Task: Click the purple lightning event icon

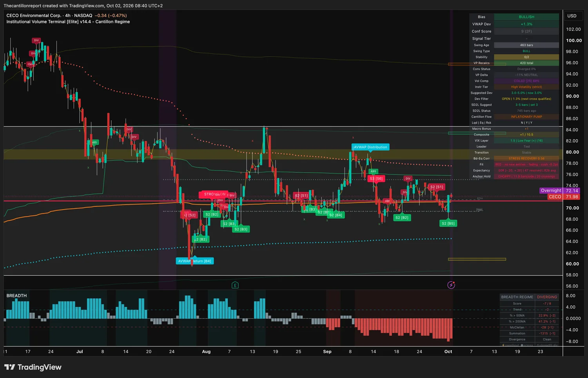Action: pos(451,285)
